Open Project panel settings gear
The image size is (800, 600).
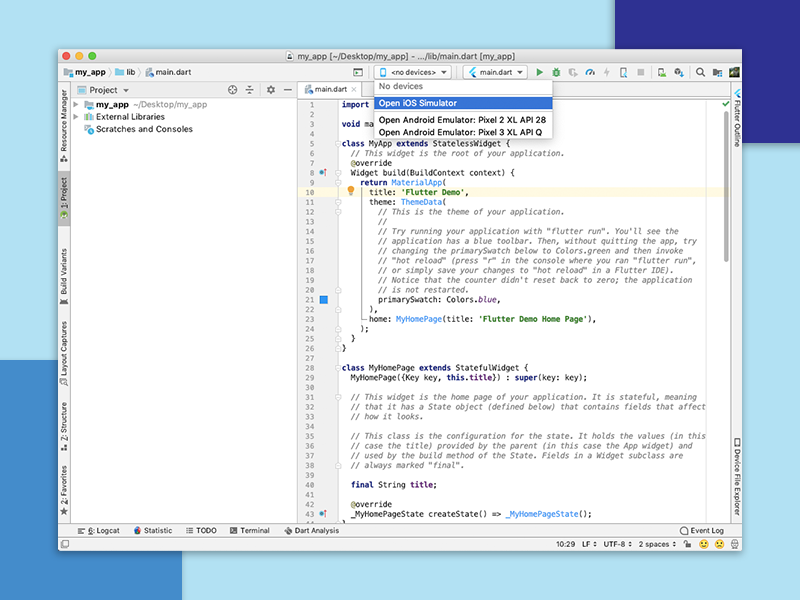269,90
